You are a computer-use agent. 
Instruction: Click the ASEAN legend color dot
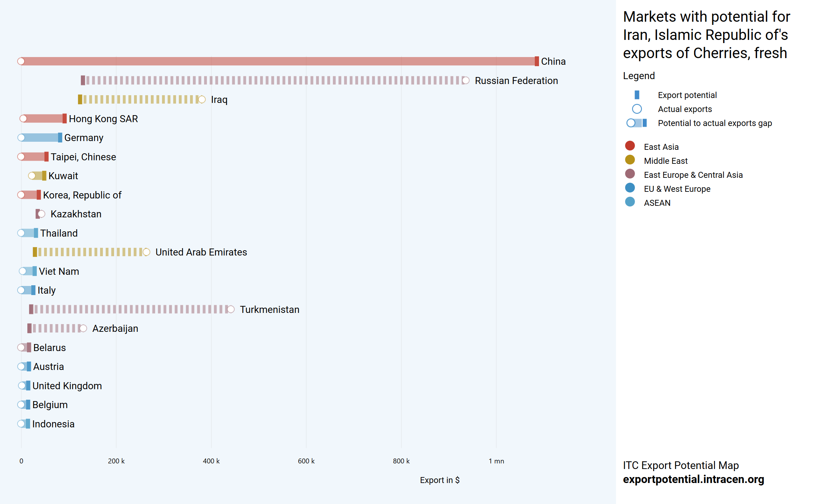630,202
